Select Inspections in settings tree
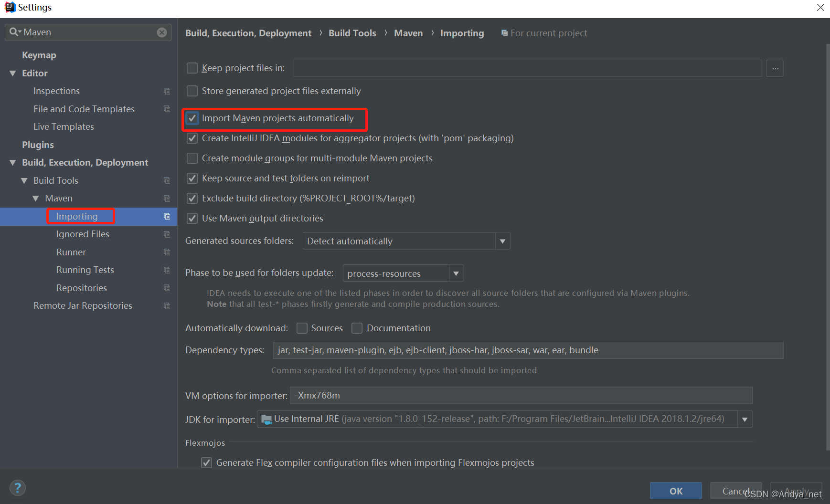This screenshot has width=830, height=504. point(56,91)
